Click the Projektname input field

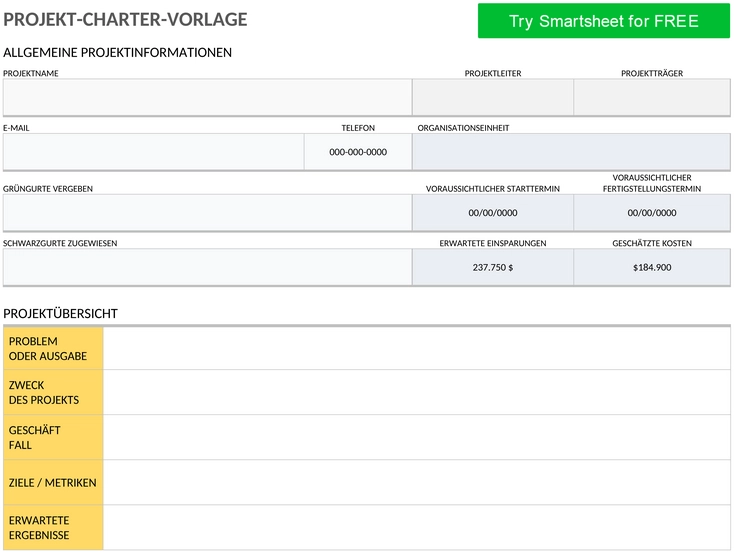(207, 97)
